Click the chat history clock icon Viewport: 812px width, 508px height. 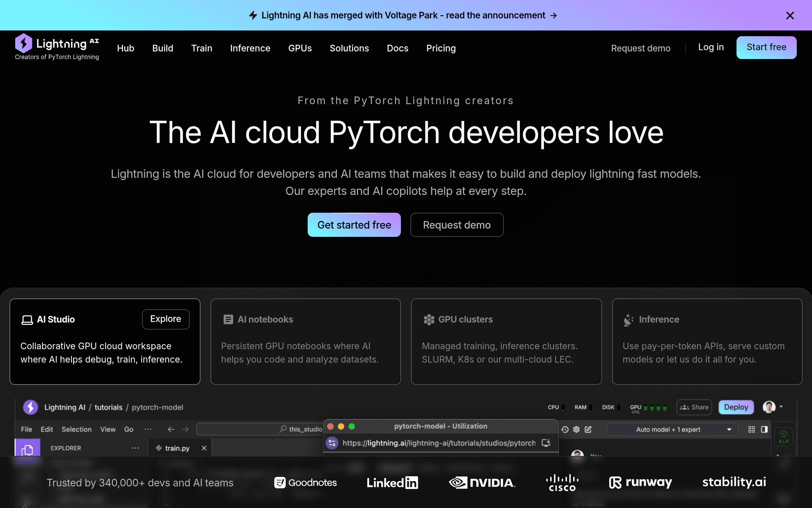click(x=565, y=429)
